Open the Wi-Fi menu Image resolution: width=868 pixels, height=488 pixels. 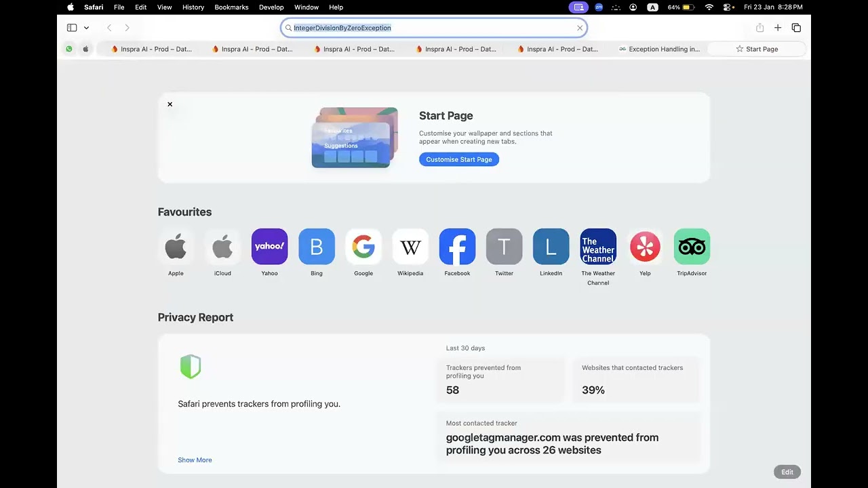pos(709,7)
